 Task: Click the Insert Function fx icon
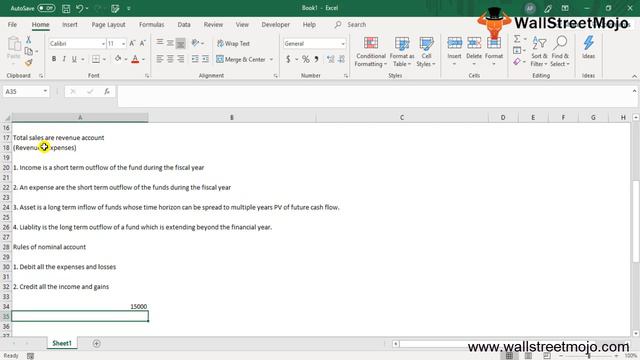107,91
